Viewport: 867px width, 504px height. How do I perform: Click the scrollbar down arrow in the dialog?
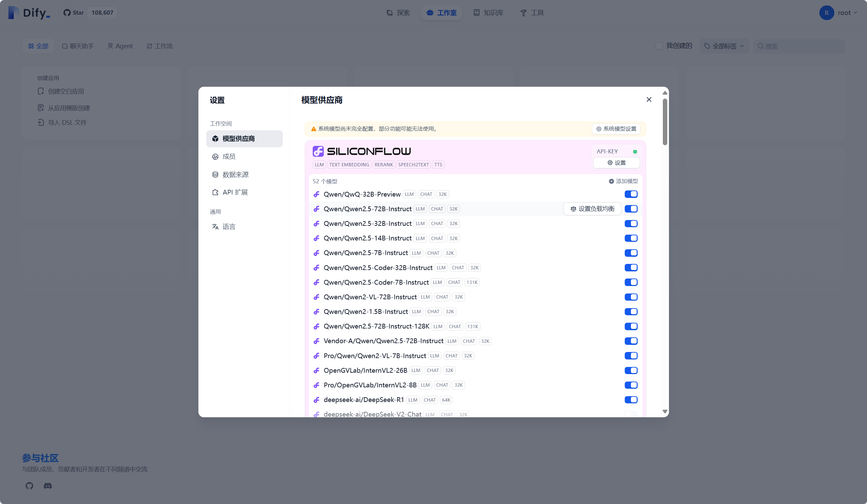[x=665, y=411]
